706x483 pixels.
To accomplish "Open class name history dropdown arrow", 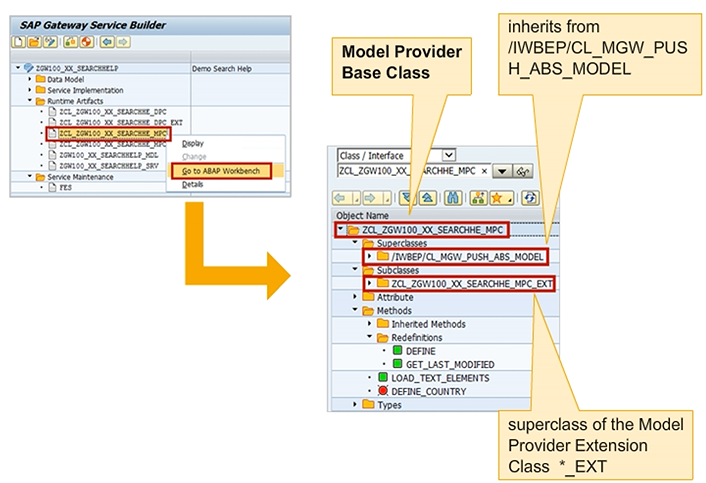I will pos(501,172).
